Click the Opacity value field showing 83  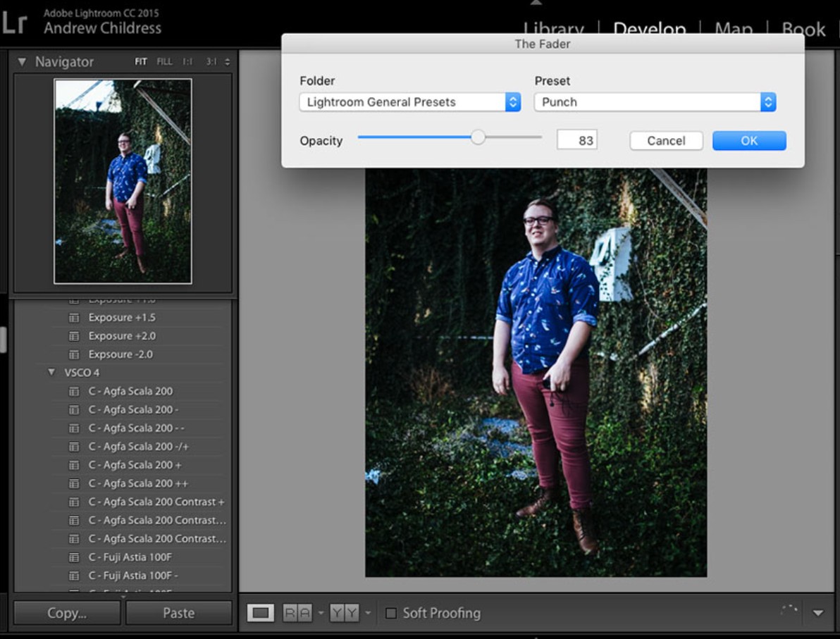pos(577,140)
